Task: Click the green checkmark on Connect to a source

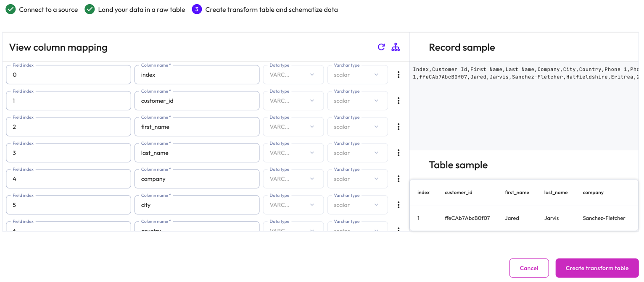Action: [11, 9]
